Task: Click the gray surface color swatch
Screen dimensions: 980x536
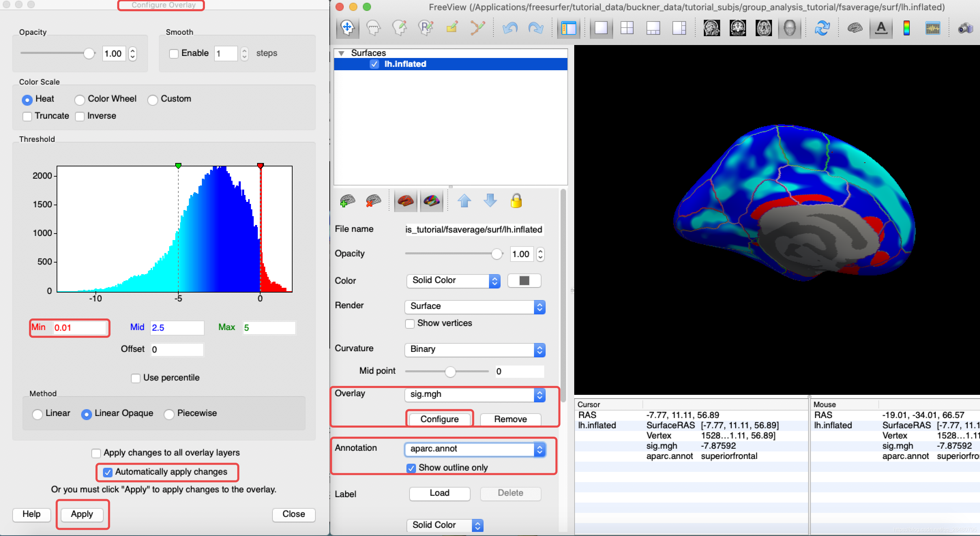Action: 524,280
